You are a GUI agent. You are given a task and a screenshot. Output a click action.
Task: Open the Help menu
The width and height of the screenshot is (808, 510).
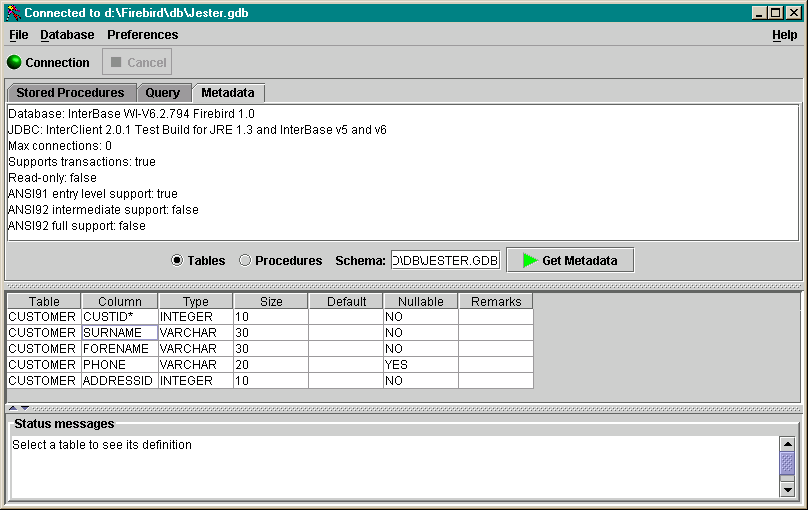pos(784,35)
